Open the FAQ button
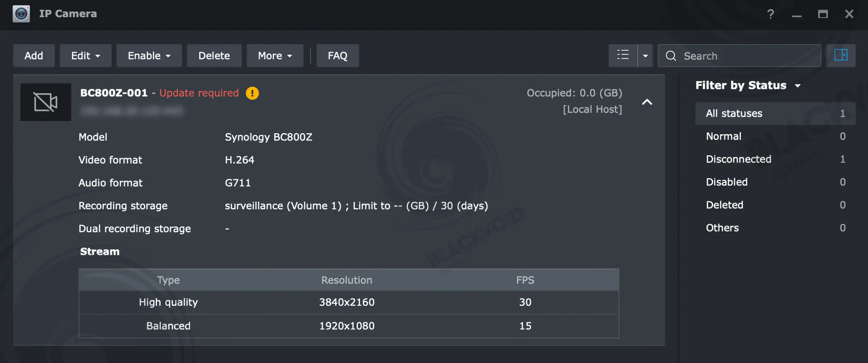Screen dimensions: 868x363 337,56
